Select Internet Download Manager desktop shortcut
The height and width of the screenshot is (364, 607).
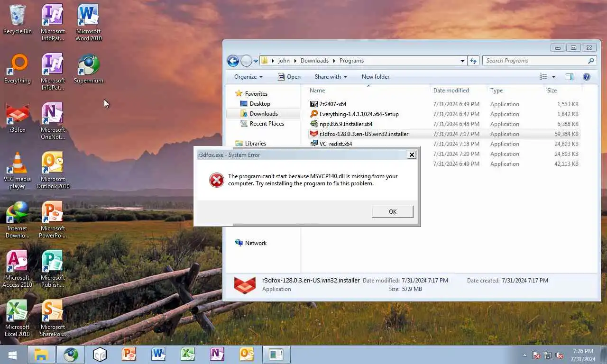click(18, 220)
